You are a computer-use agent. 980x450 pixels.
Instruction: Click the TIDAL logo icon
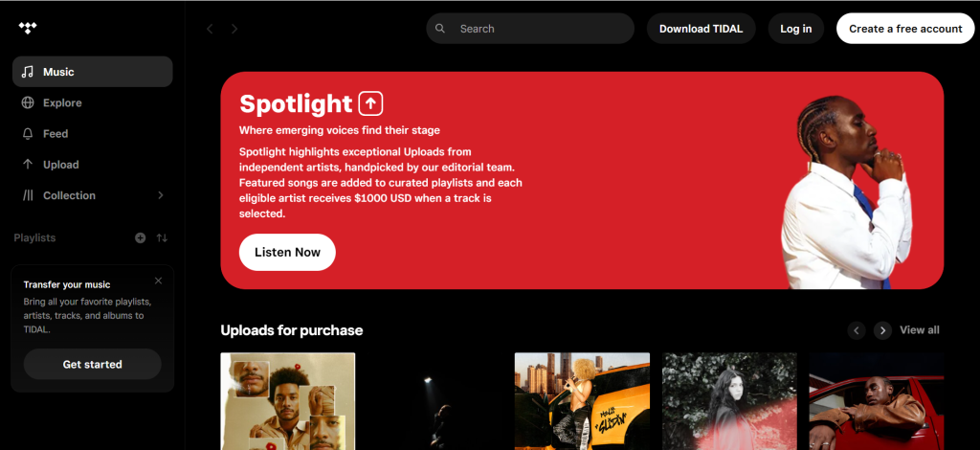pyautogui.click(x=27, y=29)
